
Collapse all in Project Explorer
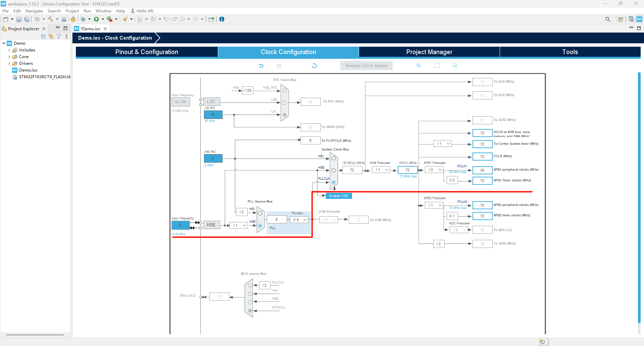(44, 36)
